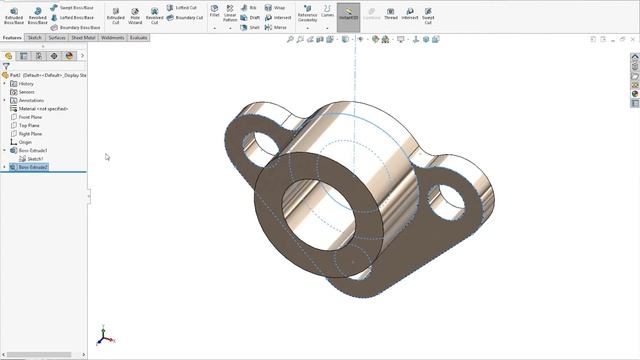
Task: Select the Draft tool
Action: pos(250,18)
